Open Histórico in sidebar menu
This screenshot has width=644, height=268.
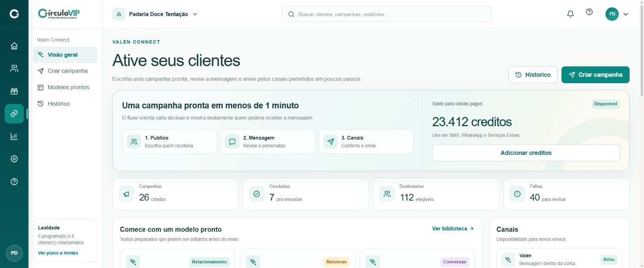[x=65, y=104]
